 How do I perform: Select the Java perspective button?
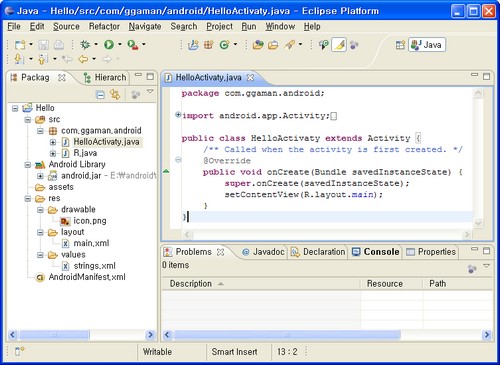click(427, 45)
